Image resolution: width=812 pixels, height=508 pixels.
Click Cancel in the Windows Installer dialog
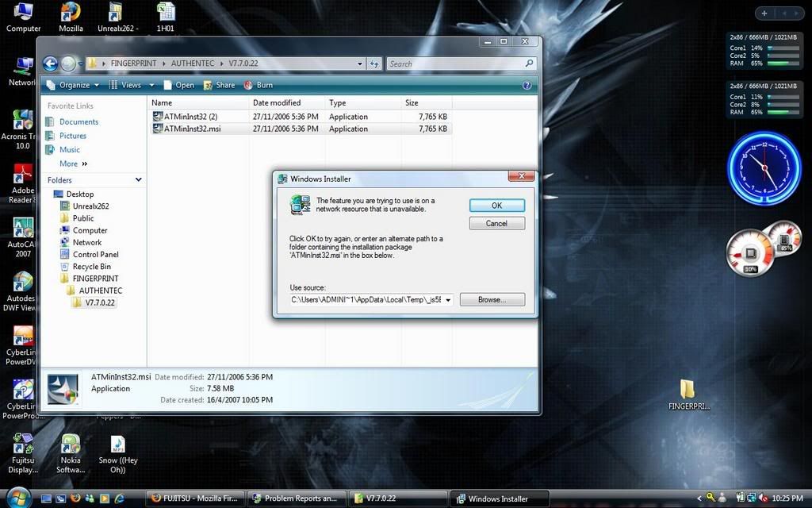[x=496, y=223]
